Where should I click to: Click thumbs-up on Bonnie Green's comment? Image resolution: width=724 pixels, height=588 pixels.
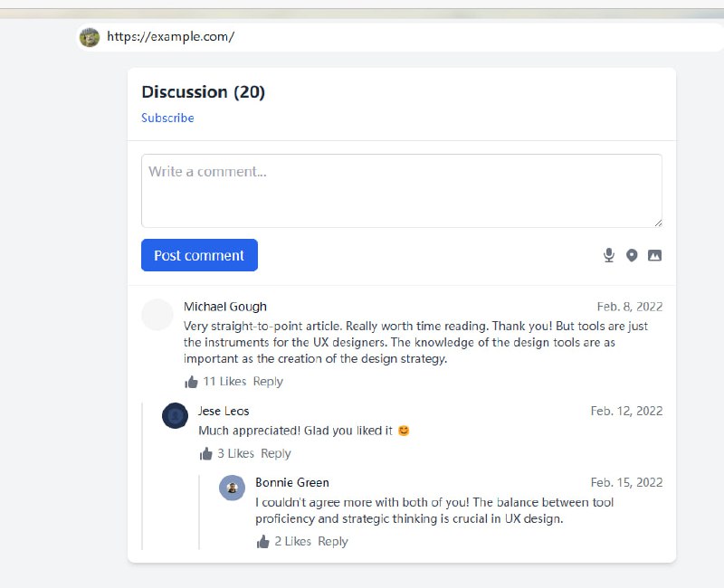262,542
